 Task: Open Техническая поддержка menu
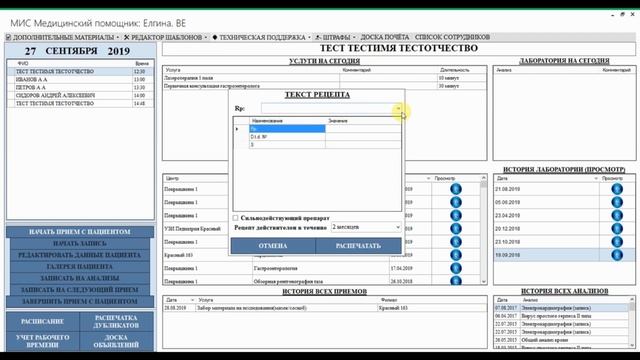pyautogui.click(x=261, y=37)
